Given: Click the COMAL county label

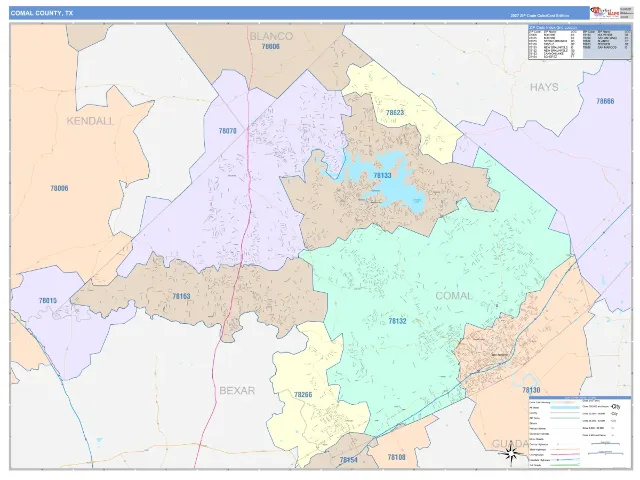Looking at the screenshot, I should tap(454, 296).
